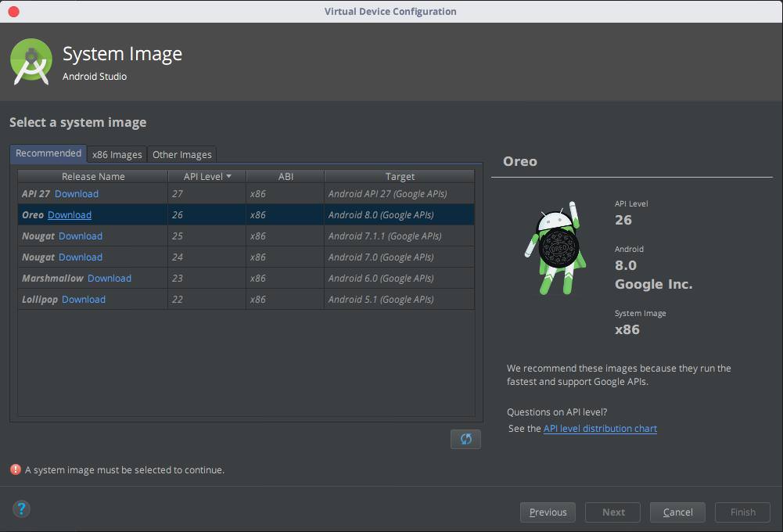Click the refresh system images icon button
The image size is (783, 532).
(x=465, y=439)
